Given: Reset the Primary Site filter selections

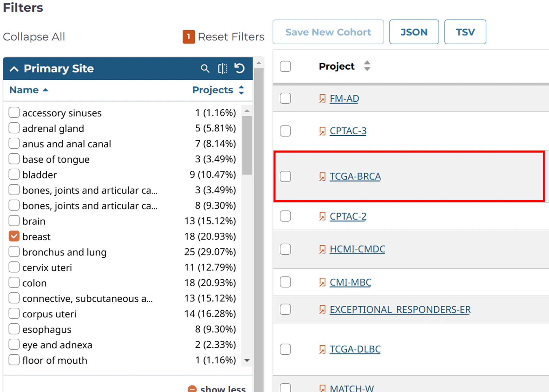Looking at the screenshot, I should coord(240,68).
